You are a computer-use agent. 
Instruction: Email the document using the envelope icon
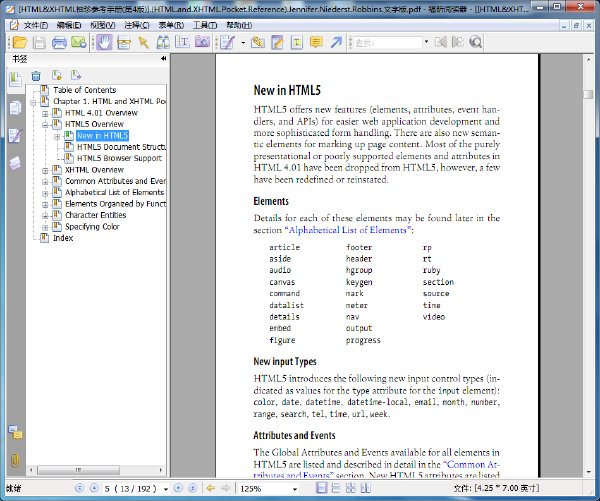click(x=79, y=42)
